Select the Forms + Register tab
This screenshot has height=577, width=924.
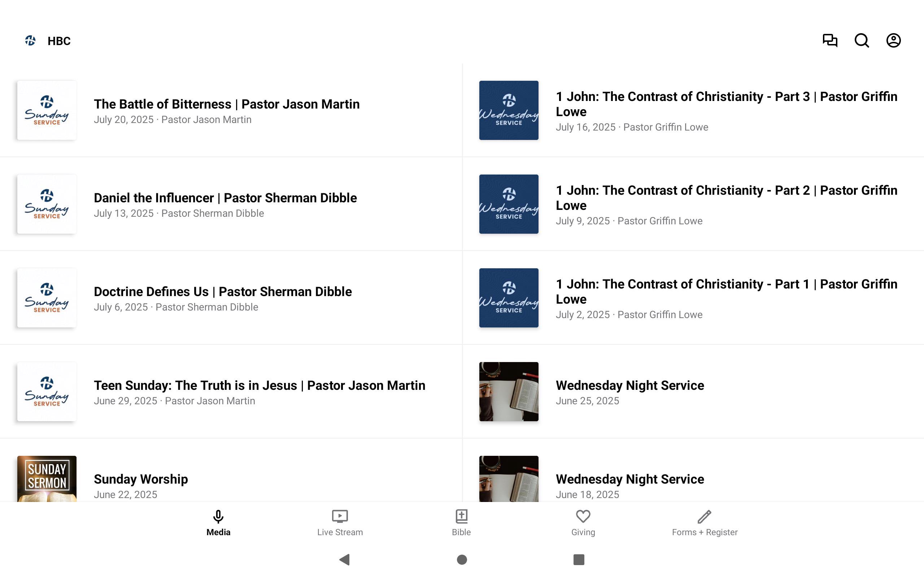705,523
